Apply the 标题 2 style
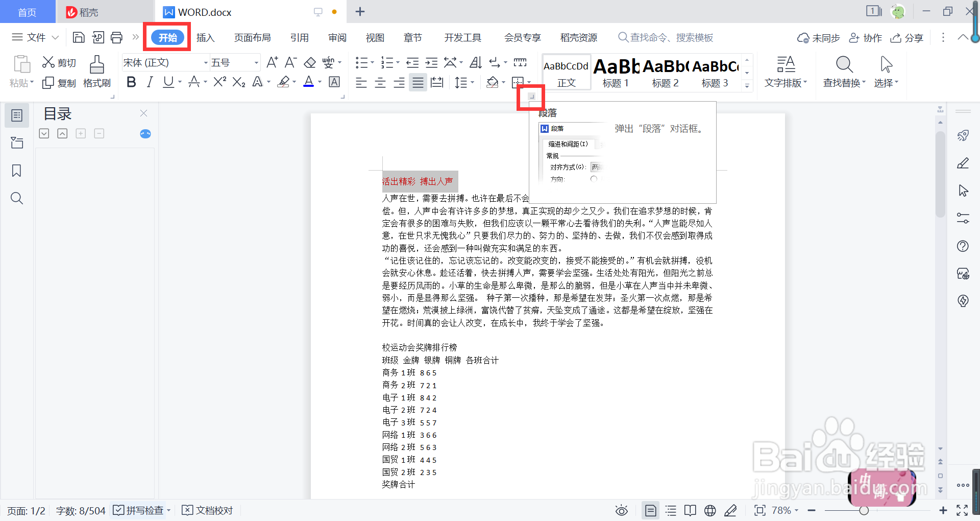The width and height of the screenshot is (980, 521). click(665, 72)
